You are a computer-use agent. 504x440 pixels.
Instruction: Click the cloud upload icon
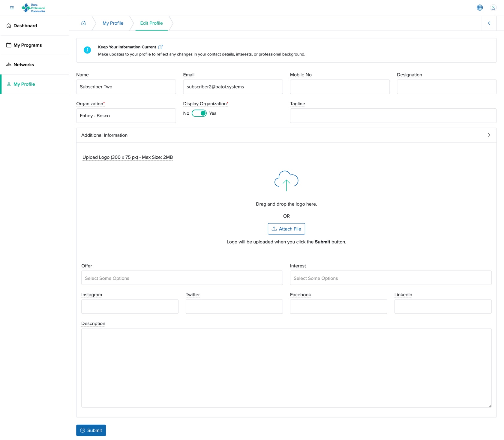tap(286, 181)
